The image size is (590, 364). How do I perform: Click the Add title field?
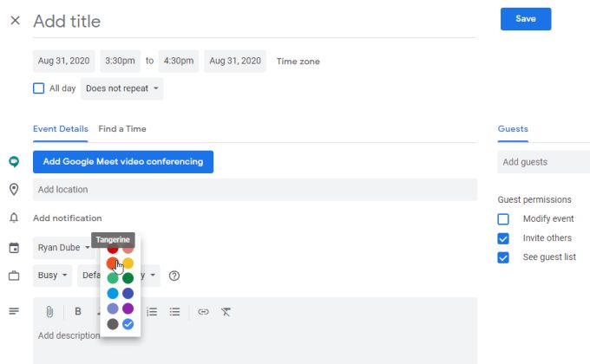(x=254, y=22)
